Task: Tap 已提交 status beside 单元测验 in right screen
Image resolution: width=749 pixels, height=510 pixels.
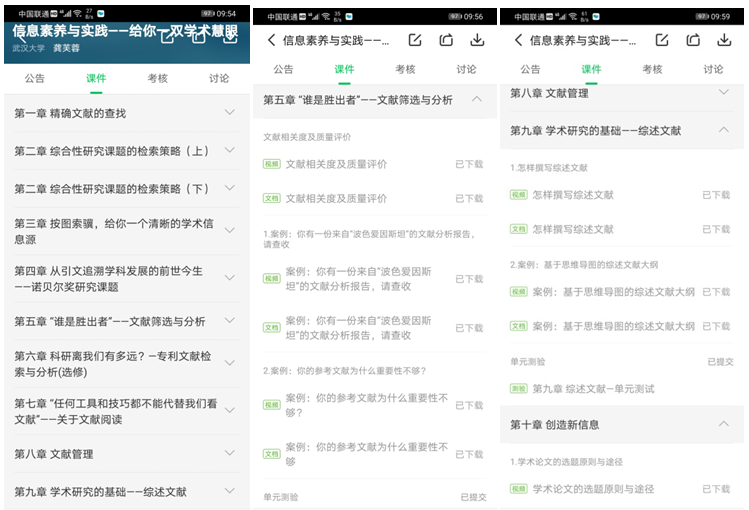Action: (x=720, y=362)
